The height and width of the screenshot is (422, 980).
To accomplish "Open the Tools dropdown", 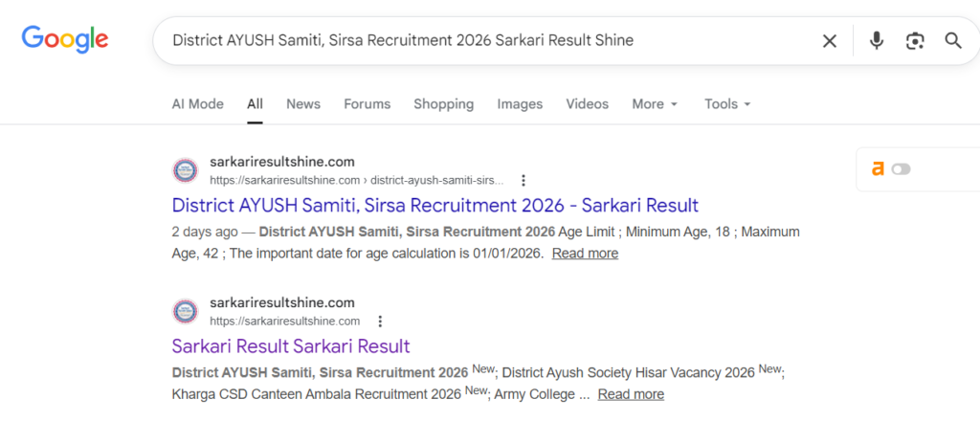I will tap(727, 104).
